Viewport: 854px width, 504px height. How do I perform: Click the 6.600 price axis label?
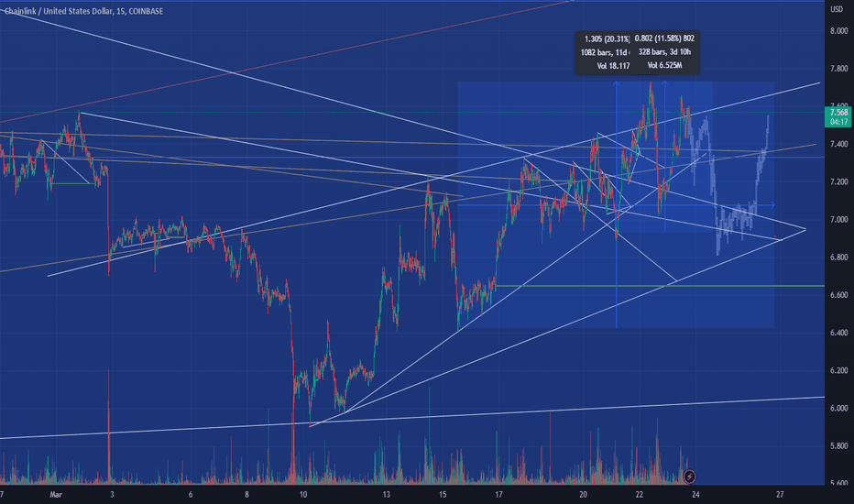[x=838, y=295]
